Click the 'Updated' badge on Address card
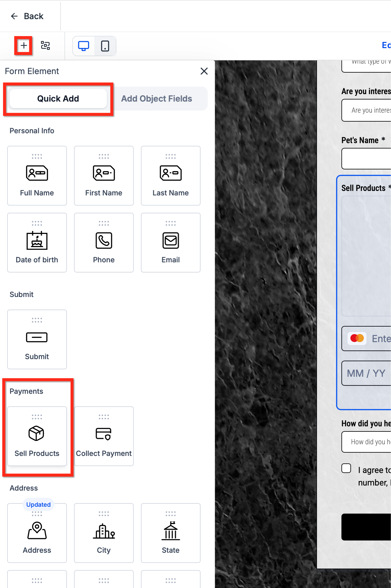Viewport: 391px width, 588px height. click(39, 505)
